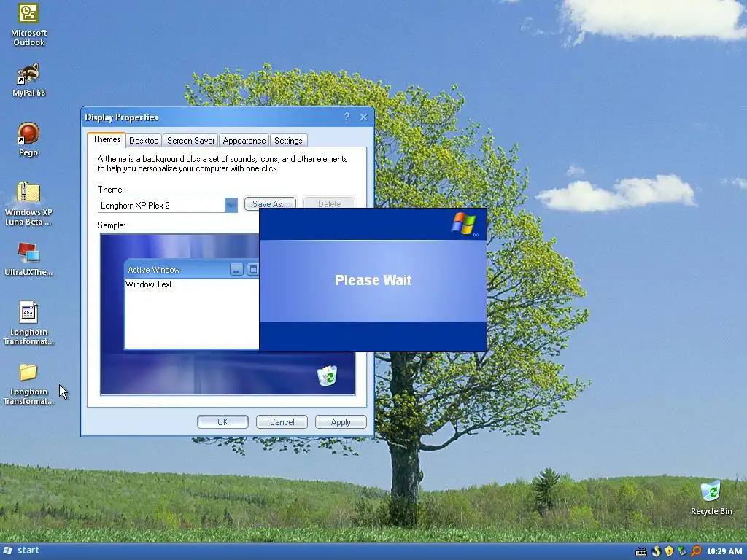Click the yellow security shield tray icon
Screen dimensions: 747x560
pos(669,551)
